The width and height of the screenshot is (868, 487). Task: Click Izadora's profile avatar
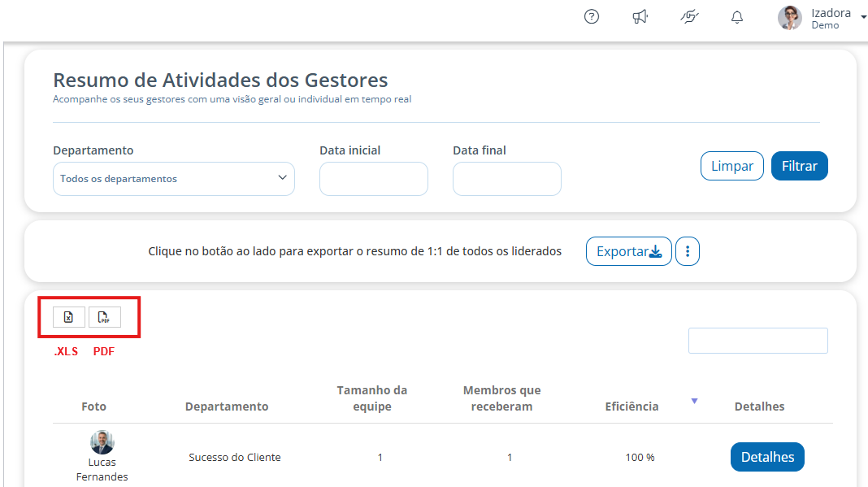click(789, 18)
